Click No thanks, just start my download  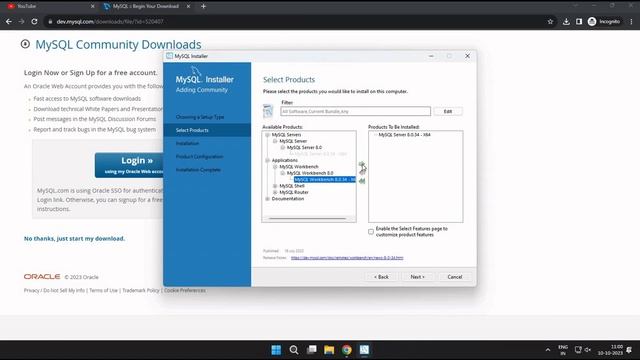pos(74,238)
